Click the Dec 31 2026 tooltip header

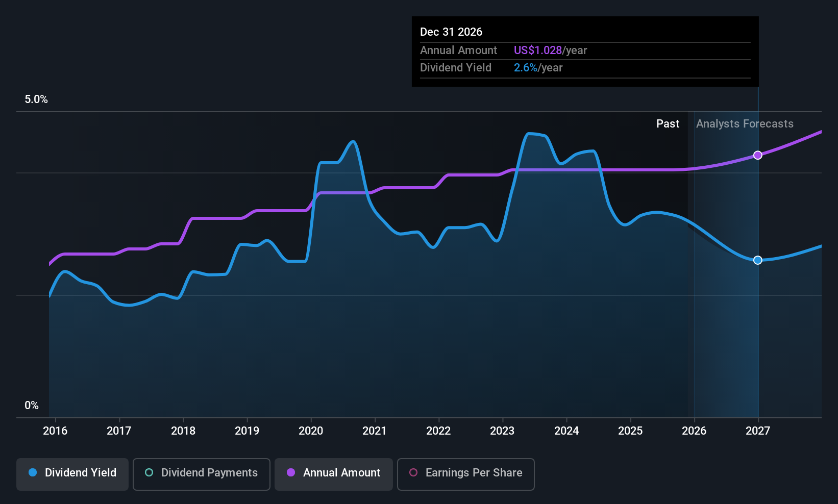(x=451, y=32)
